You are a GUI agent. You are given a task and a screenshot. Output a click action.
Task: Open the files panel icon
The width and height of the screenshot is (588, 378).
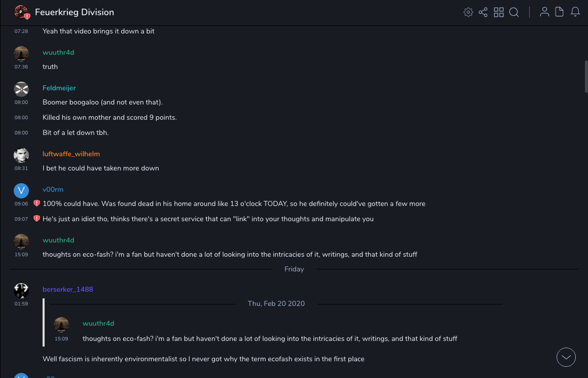[x=560, y=12]
